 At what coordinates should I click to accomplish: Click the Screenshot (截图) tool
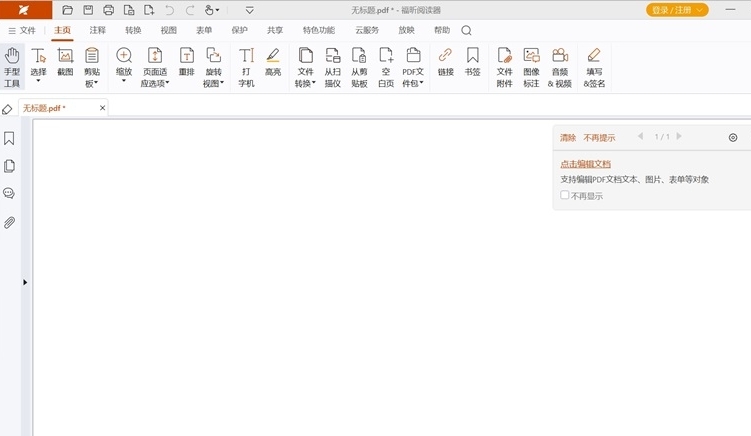65,66
